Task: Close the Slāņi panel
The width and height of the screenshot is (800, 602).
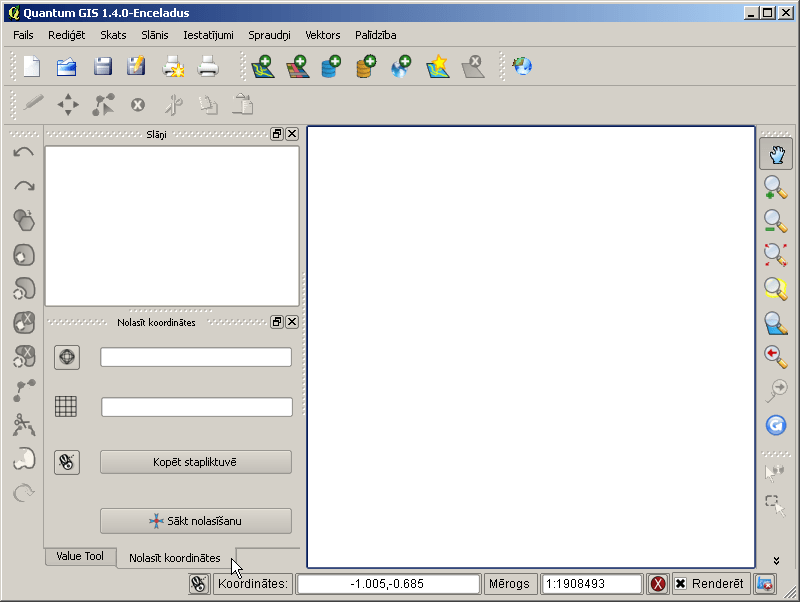Action: [292, 134]
